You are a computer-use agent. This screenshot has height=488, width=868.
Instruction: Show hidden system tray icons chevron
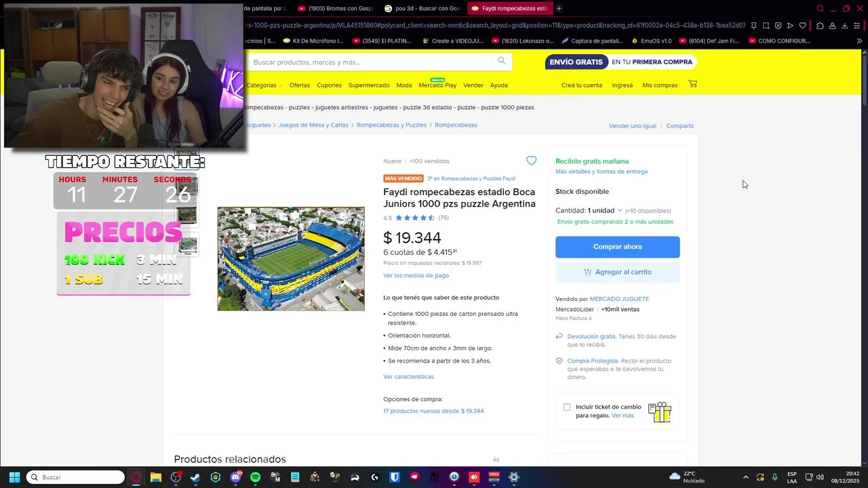[x=745, y=477]
